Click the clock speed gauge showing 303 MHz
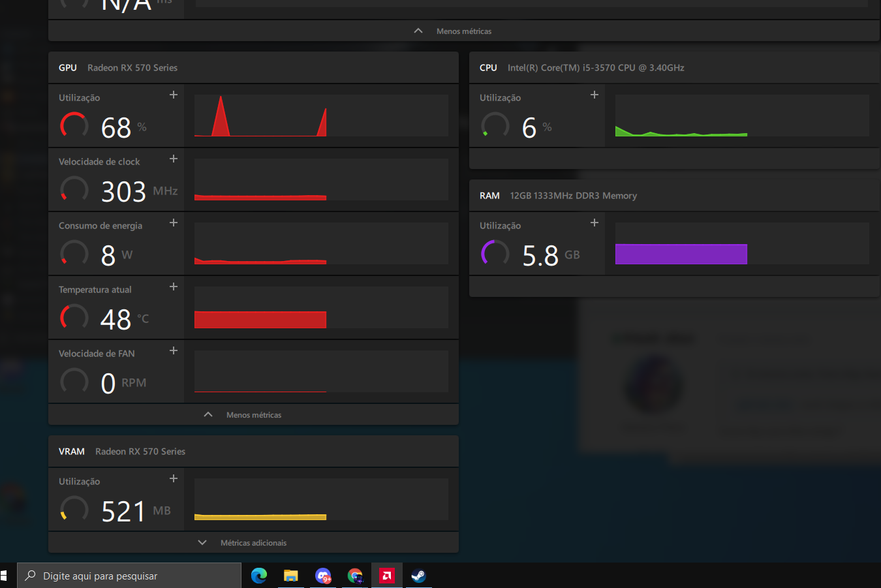The height and width of the screenshot is (588, 881). pyautogui.click(x=74, y=189)
